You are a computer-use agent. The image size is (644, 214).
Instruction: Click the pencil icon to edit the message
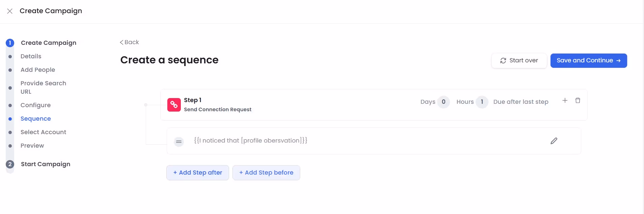(x=554, y=141)
